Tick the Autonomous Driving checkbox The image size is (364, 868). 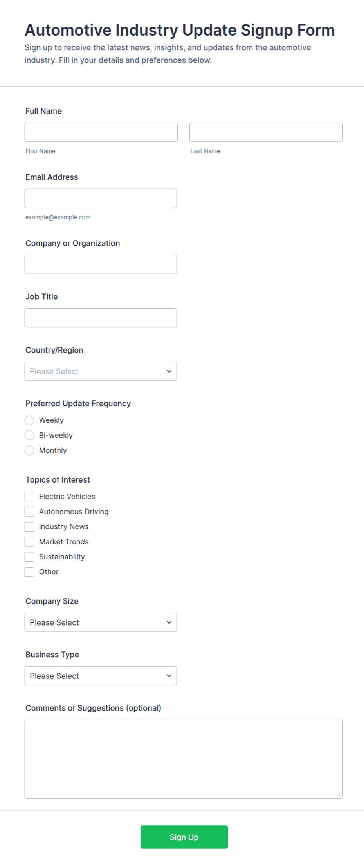29,512
